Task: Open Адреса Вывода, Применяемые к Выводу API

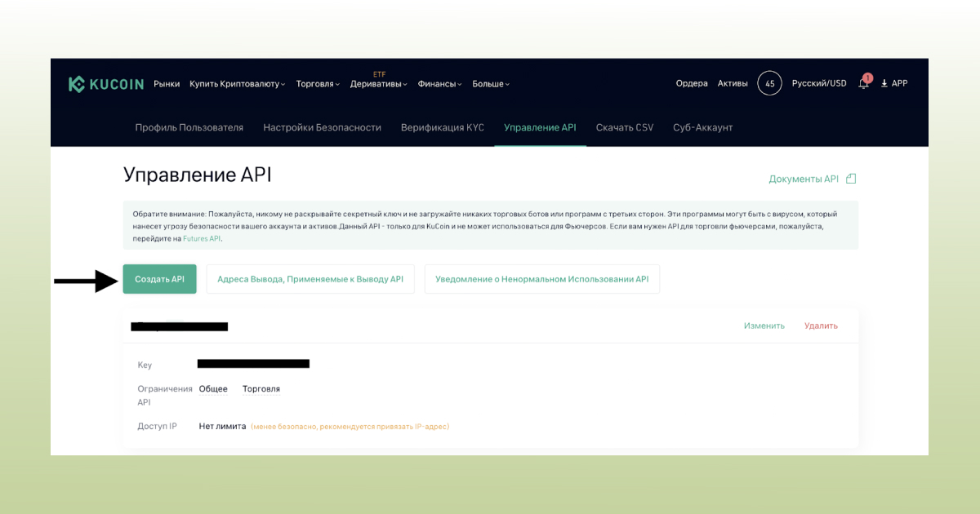Action: click(x=310, y=278)
